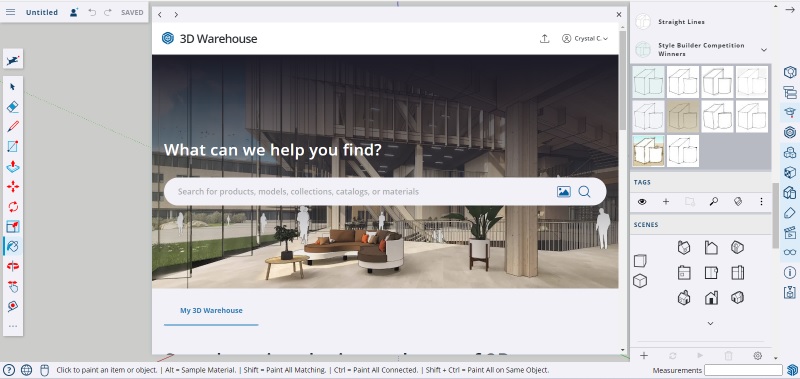Add a scene with bottom plus
Viewport: 800px width, 379px height.
pos(644,356)
